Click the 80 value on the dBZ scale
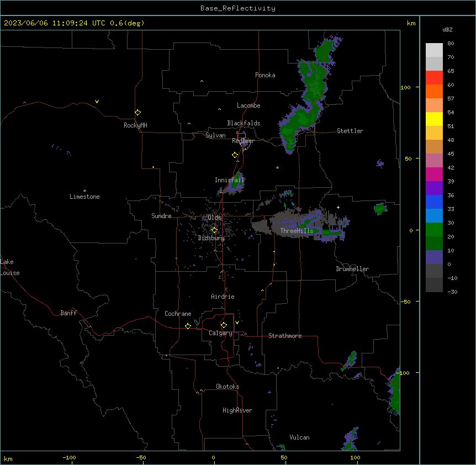The width and height of the screenshot is (476, 465). click(451, 44)
